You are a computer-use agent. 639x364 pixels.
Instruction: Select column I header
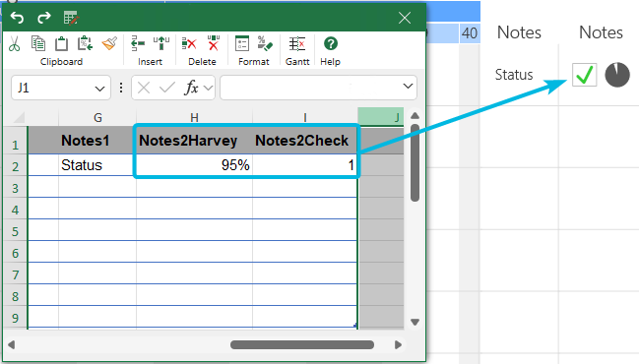[305, 118]
